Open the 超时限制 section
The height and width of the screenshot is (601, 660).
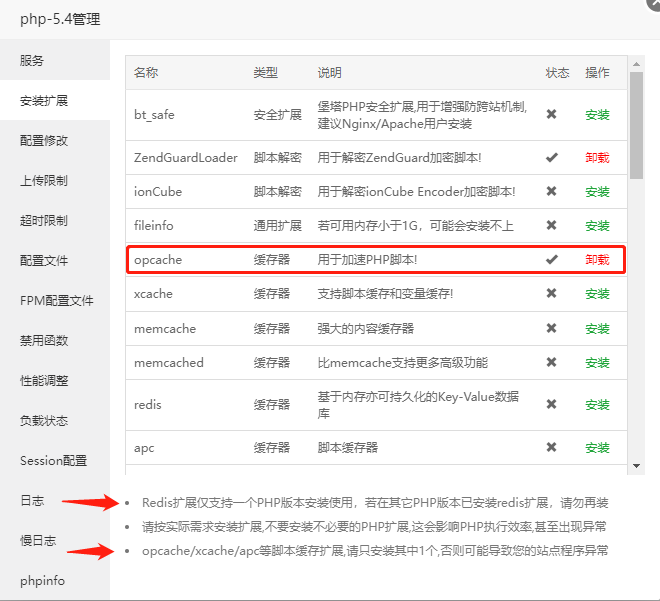coord(55,220)
